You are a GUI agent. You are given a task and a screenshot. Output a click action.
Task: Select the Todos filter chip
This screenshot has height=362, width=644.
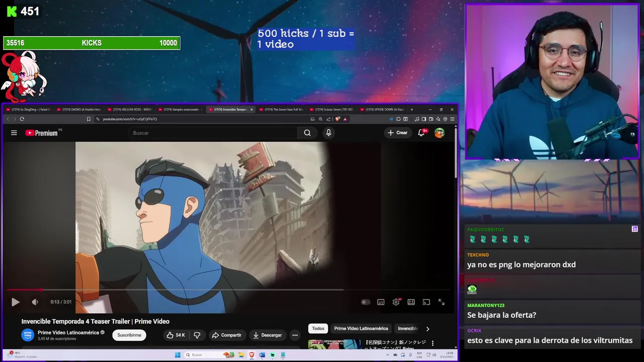click(318, 328)
